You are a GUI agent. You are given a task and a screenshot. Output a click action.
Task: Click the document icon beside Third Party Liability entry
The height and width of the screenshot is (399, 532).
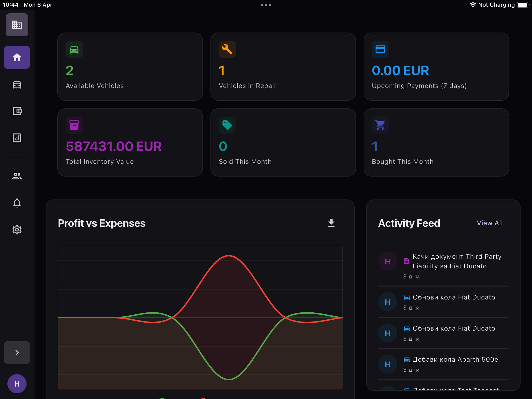coord(406,261)
